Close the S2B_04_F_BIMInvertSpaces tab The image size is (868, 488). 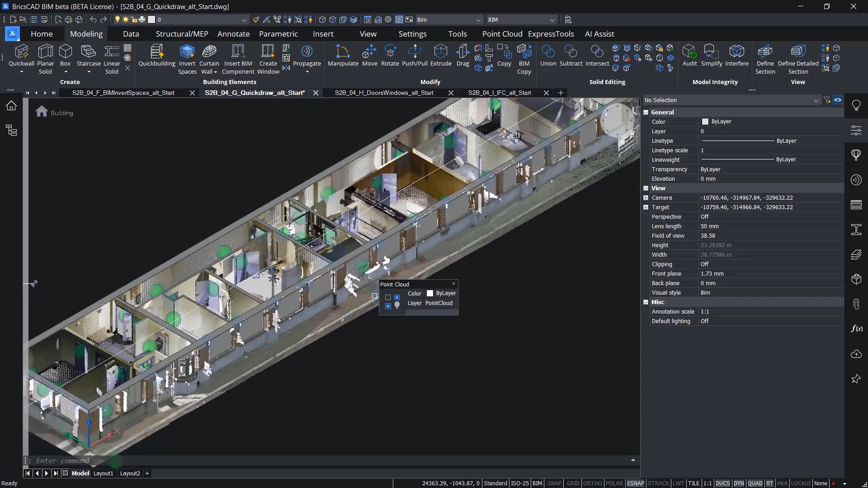(192, 93)
